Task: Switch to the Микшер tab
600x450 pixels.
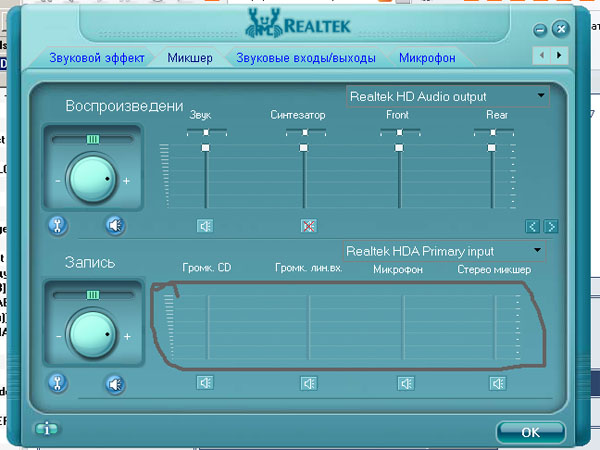Action: [x=190, y=58]
